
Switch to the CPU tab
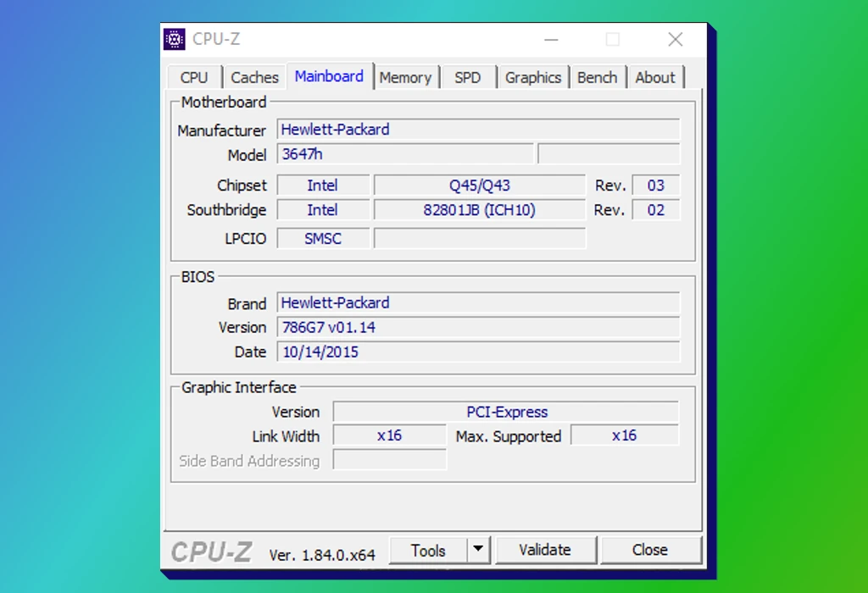coord(194,77)
